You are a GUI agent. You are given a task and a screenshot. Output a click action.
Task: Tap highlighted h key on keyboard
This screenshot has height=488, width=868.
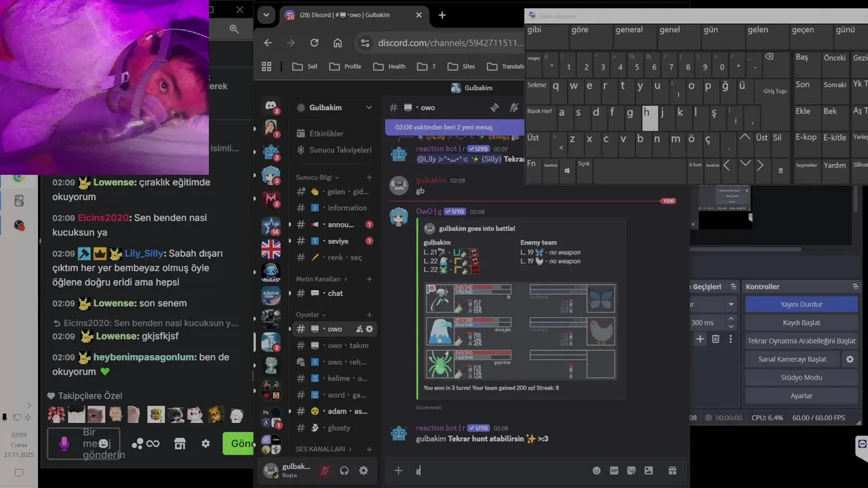[650, 118]
